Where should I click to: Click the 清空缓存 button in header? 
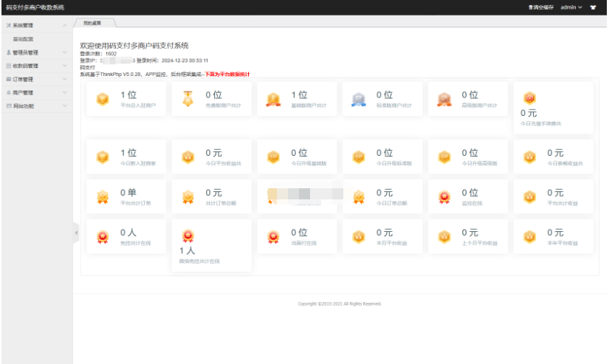click(x=540, y=7)
